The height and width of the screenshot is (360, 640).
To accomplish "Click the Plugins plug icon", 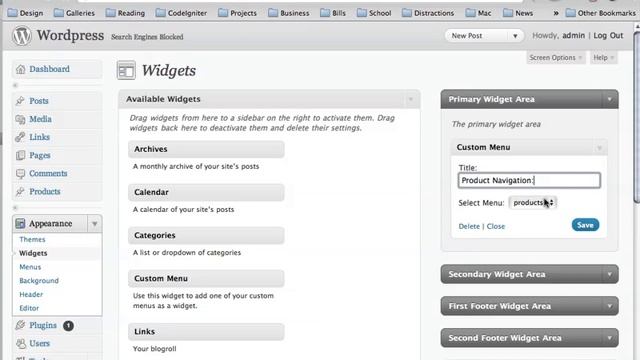I will pyautogui.click(x=20, y=325).
